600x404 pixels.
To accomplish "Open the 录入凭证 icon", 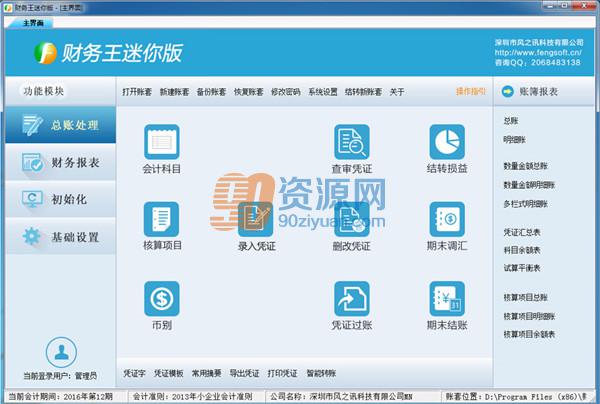I will click(x=256, y=220).
